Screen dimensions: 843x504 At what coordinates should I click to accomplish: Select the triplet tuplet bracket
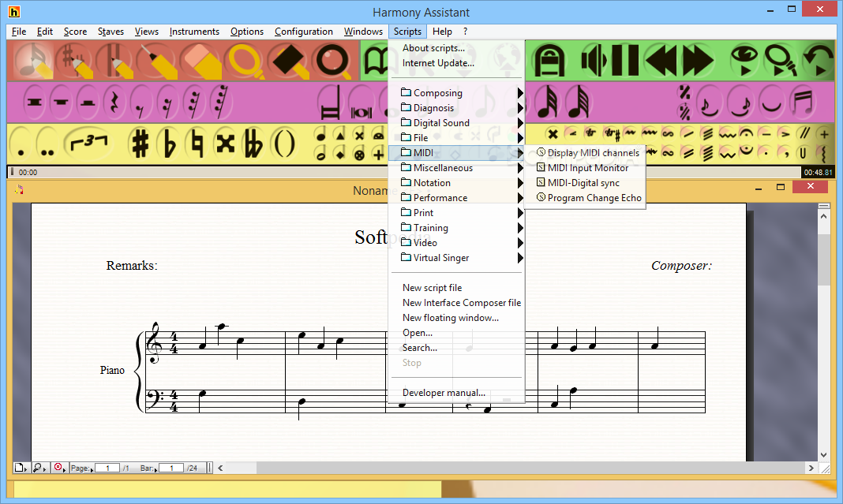(x=88, y=144)
